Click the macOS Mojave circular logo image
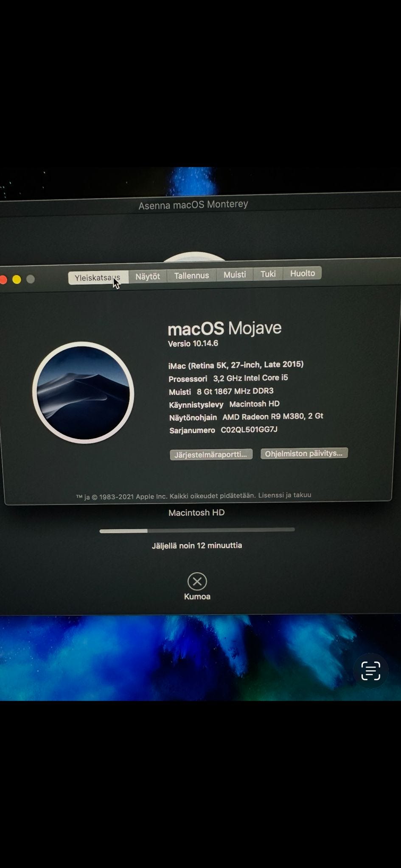The width and height of the screenshot is (401, 868). click(x=83, y=392)
